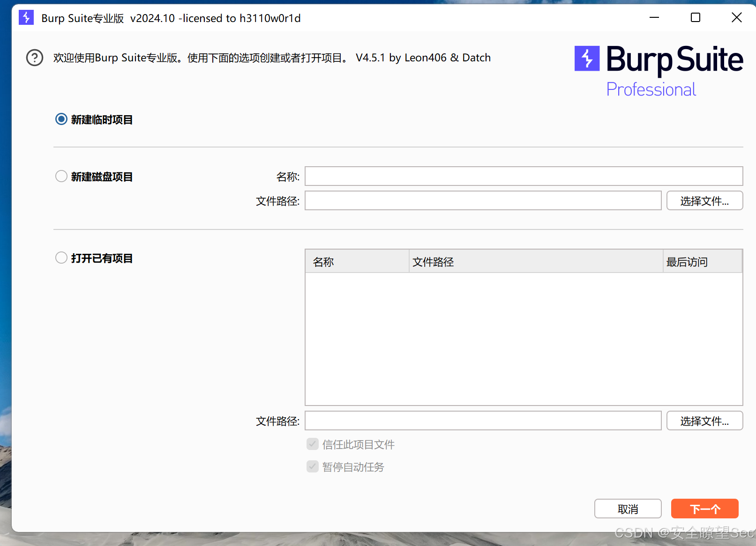The height and width of the screenshot is (546, 756).
Task: Click 选择文件 for existing project
Action: pyautogui.click(x=705, y=421)
